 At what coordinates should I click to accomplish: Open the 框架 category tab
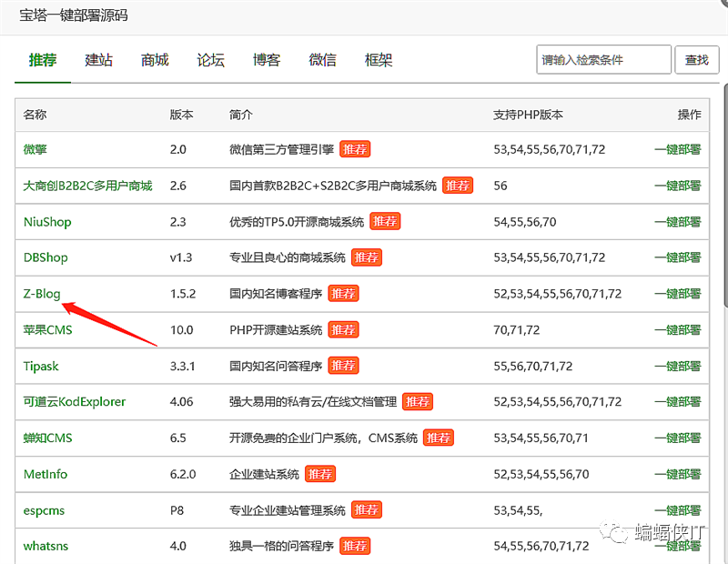pos(378,59)
